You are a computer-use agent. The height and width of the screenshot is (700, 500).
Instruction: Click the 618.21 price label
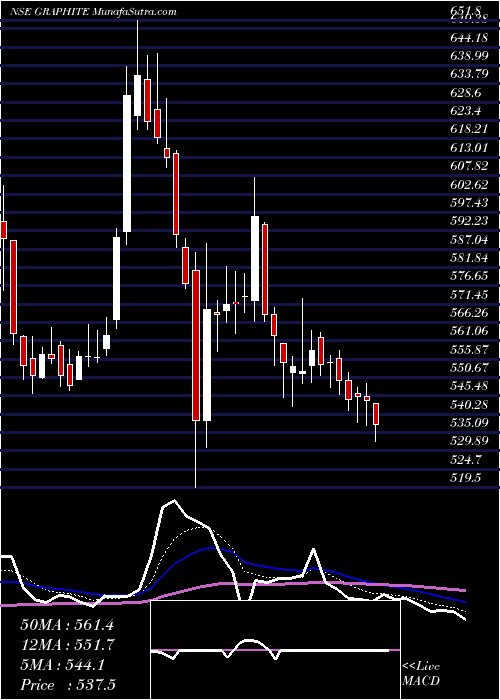pos(471,129)
